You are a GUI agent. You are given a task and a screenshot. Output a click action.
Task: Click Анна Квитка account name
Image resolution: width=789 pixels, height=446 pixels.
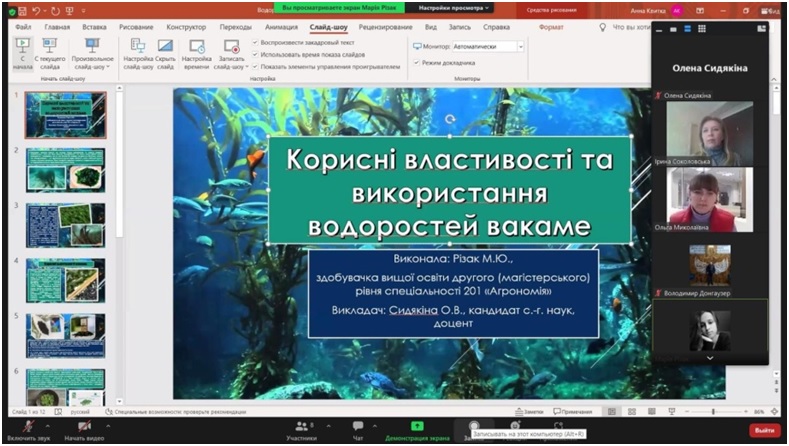[648, 11]
